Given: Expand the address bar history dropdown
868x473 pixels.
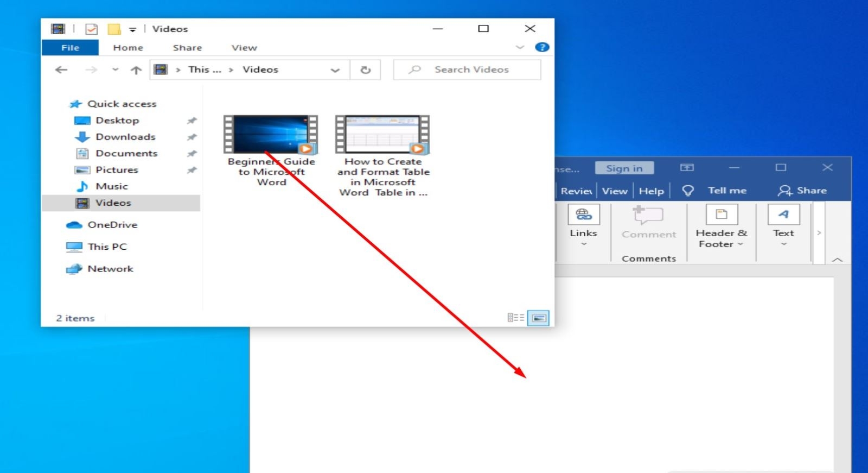Looking at the screenshot, I should pyautogui.click(x=335, y=70).
